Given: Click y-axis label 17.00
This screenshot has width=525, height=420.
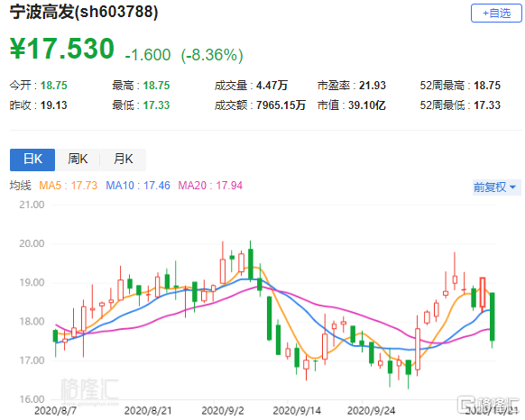Looking at the screenshot, I should (x=32, y=361).
